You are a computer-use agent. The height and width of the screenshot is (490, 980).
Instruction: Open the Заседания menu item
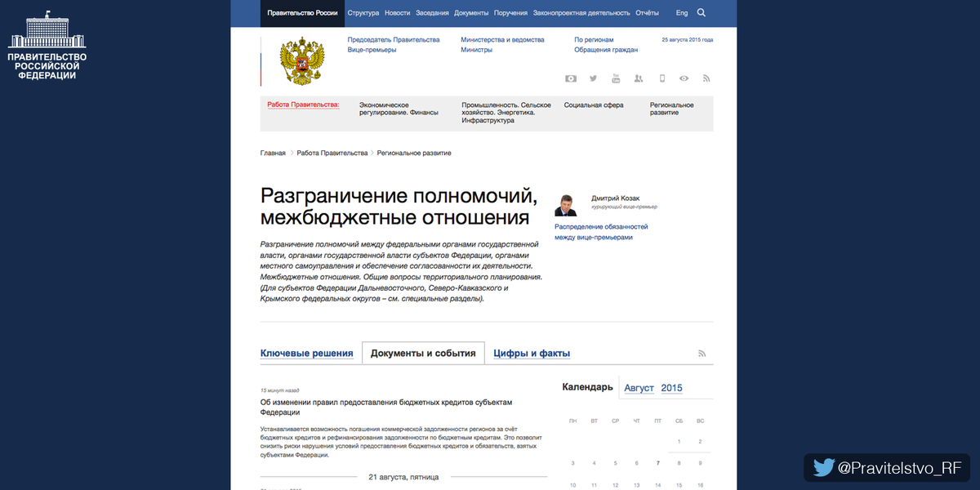click(432, 13)
